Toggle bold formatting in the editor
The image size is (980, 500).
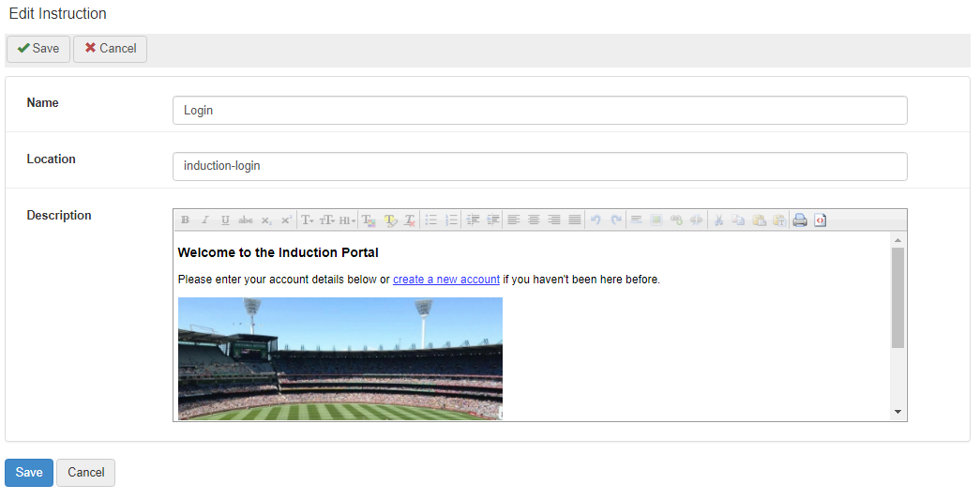point(185,220)
